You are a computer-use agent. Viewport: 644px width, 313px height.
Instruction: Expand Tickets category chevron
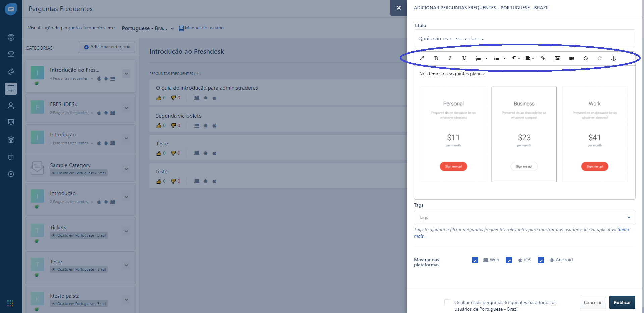126,231
